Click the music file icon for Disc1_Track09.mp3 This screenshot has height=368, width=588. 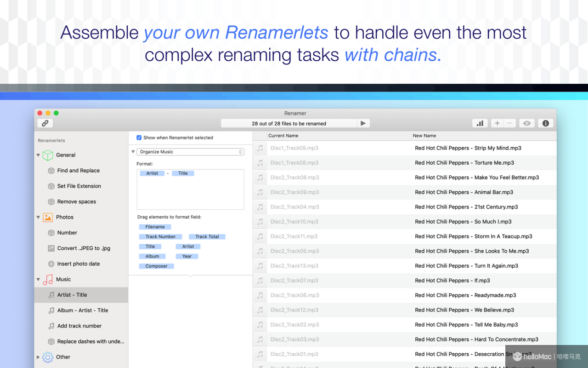coord(260,148)
